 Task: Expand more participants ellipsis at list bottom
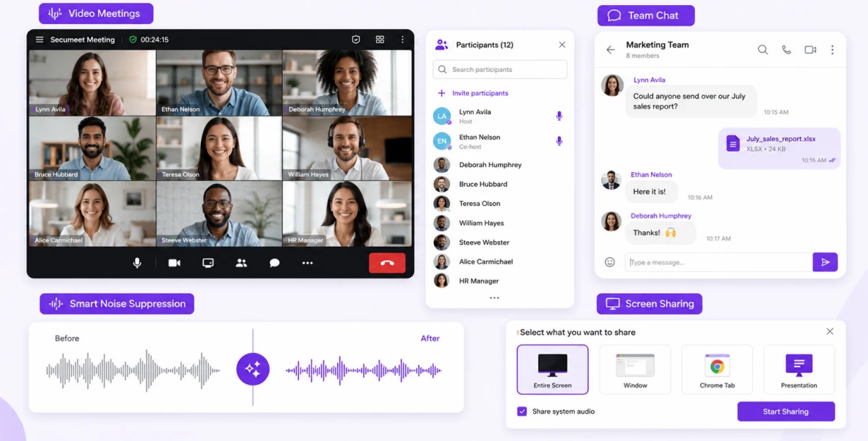494,297
